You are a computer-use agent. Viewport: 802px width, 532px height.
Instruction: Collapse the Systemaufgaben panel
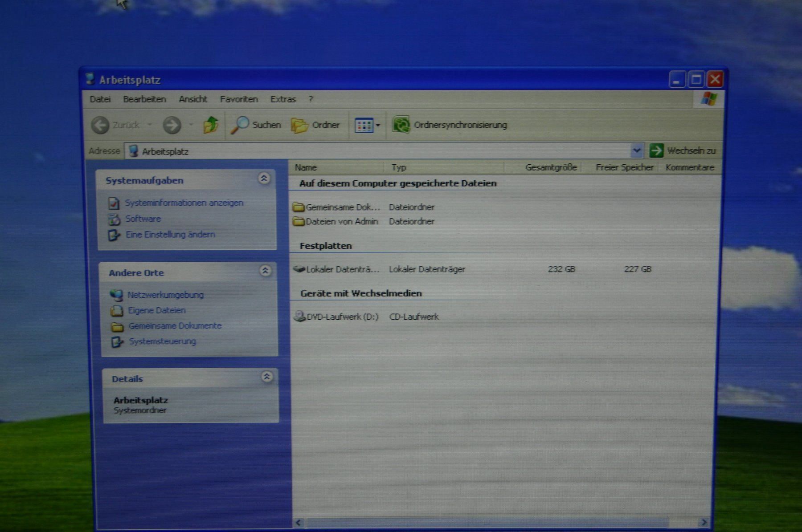264,179
